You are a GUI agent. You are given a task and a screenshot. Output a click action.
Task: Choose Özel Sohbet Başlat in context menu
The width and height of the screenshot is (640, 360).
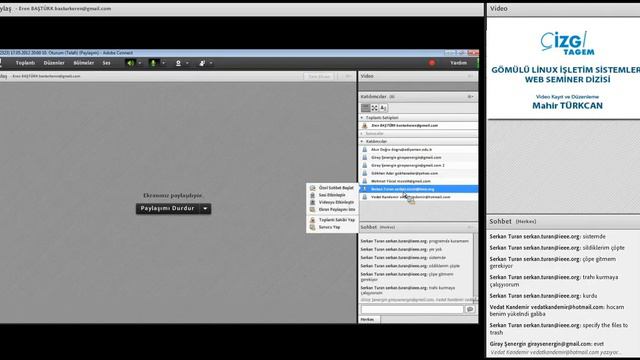(332, 188)
